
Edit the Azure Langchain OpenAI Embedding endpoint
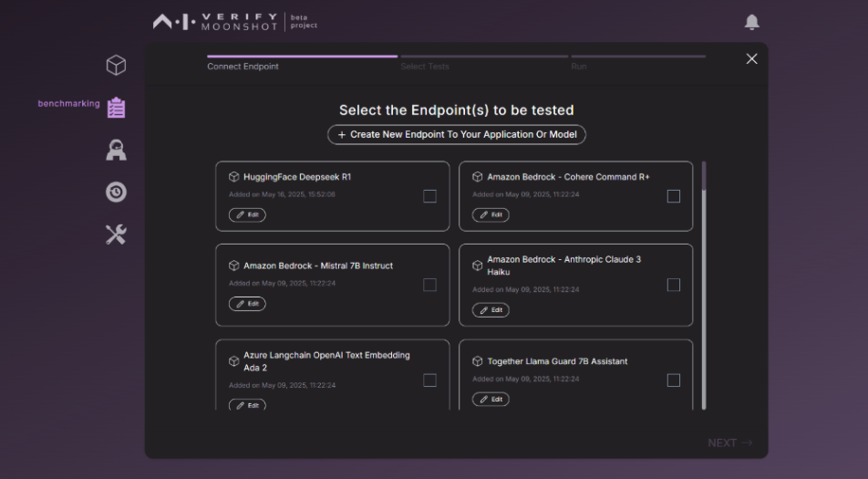247,405
